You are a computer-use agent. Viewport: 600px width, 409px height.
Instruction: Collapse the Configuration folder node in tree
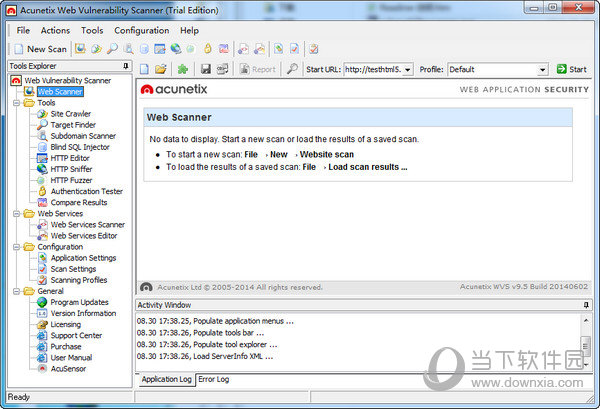tap(16, 247)
